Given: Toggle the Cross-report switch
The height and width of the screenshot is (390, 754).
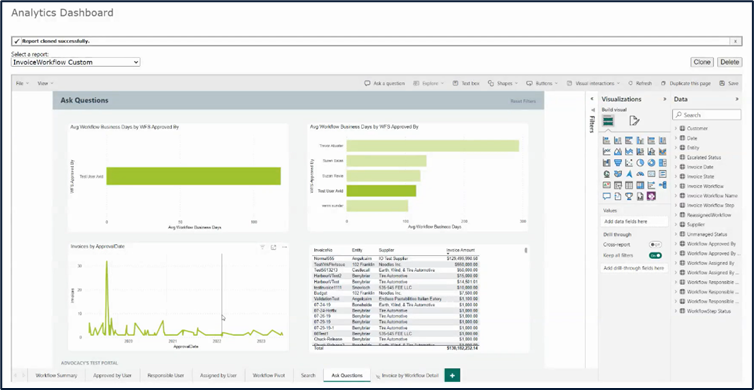Looking at the screenshot, I should pyautogui.click(x=655, y=245).
